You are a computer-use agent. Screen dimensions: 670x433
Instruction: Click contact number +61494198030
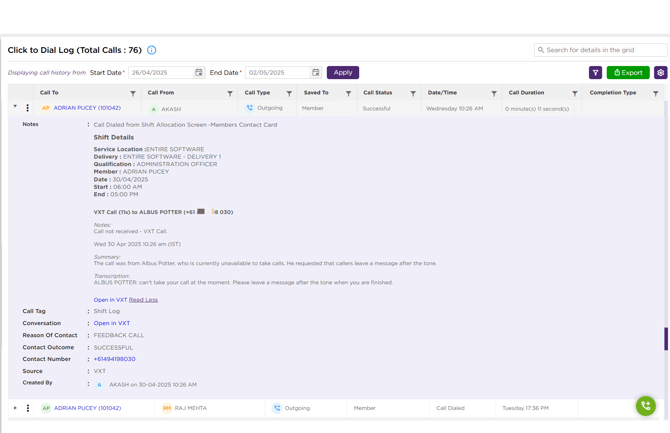click(115, 359)
